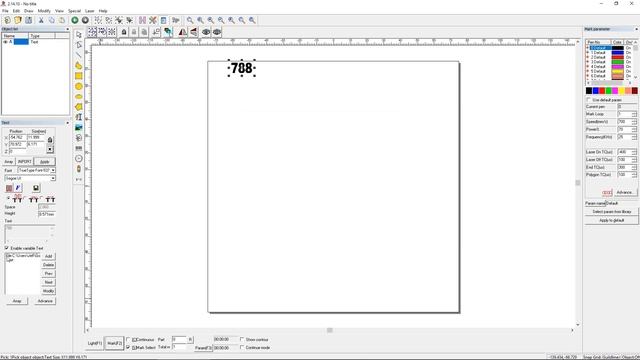Click the Mirror vertical icon
The image size is (640, 360).
(193, 32)
